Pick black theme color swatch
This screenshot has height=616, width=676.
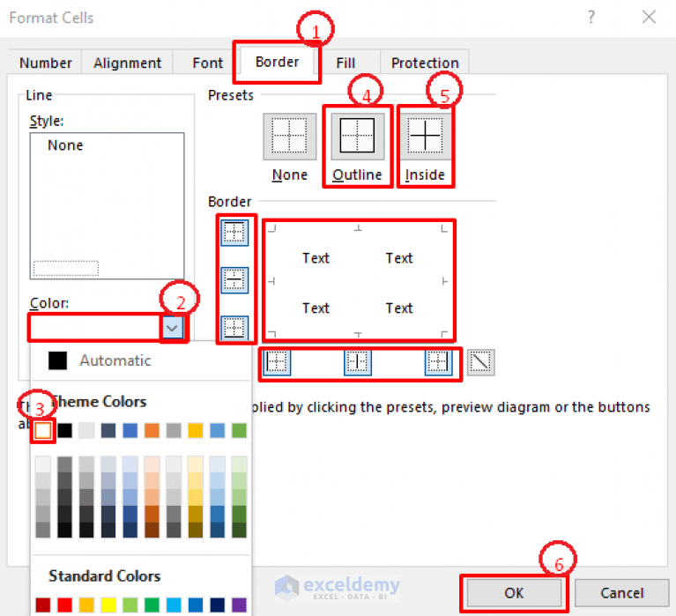64,430
